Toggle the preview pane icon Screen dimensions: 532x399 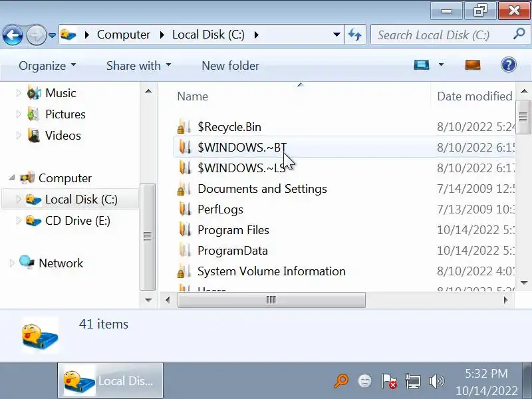coord(473,65)
